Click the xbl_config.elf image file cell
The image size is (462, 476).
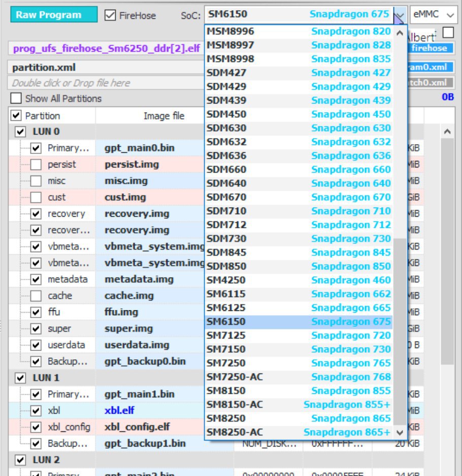click(x=150, y=427)
